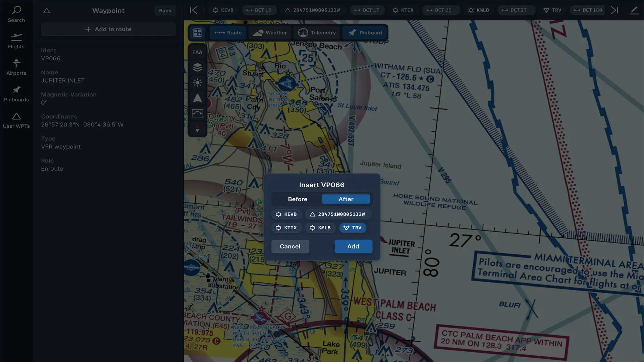The height and width of the screenshot is (362, 644).
Task: Adjust map brightness with the sun icon
Action: [x=198, y=83]
